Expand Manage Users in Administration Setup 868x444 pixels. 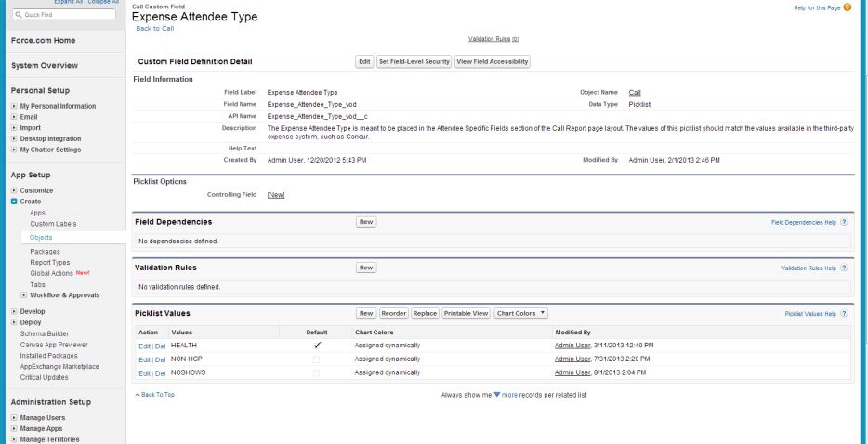coord(14,418)
